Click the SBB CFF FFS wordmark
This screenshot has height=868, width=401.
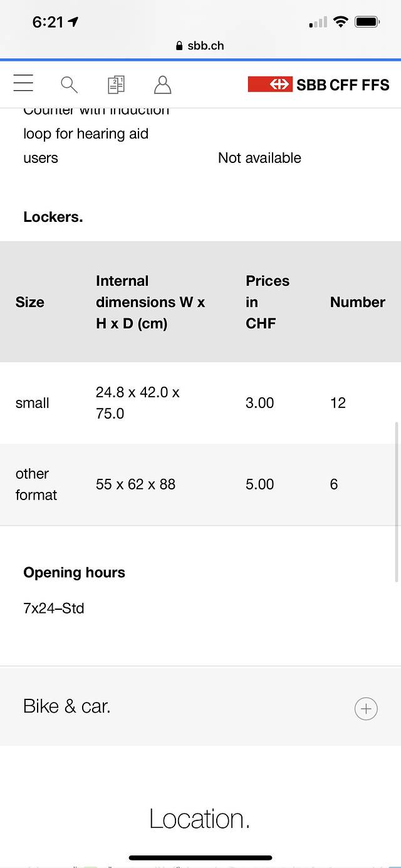[343, 85]
